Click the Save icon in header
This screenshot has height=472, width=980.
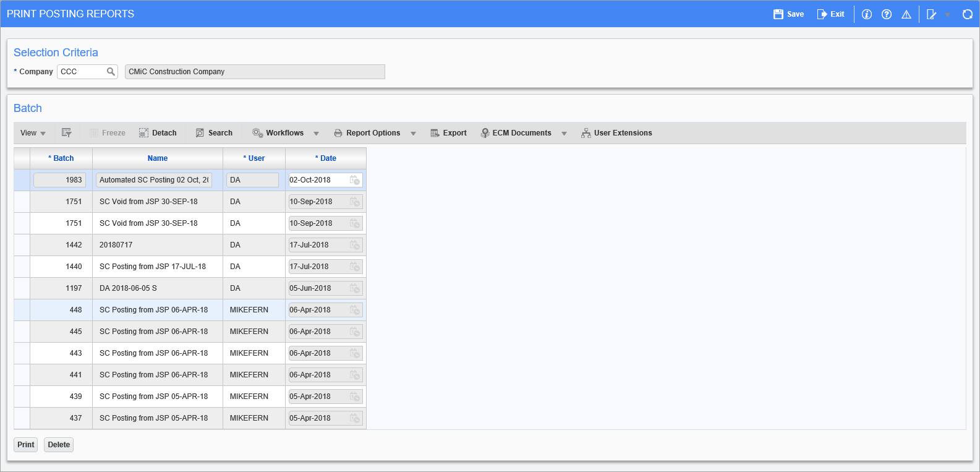tap(778, 14)
